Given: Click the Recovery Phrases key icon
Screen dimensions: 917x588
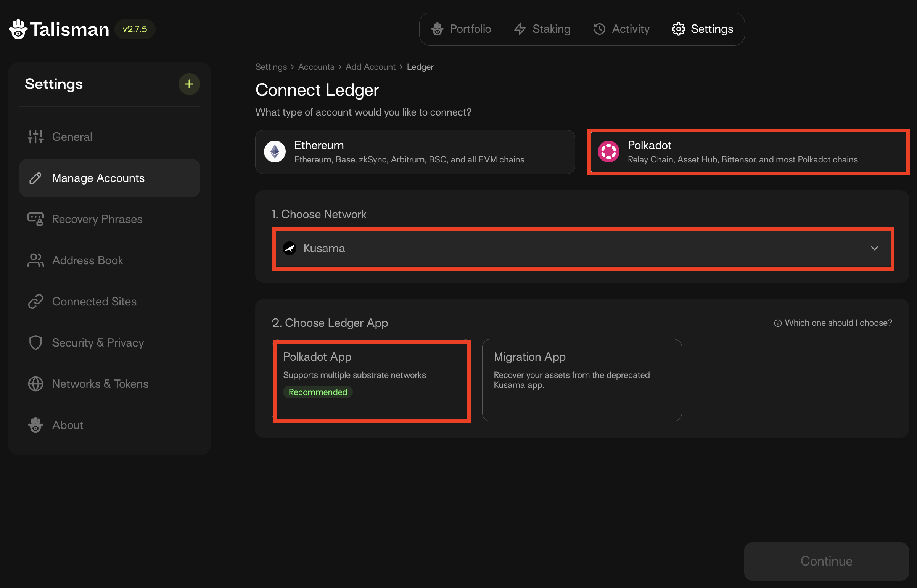Looking at the screenshot, I should tap(35, 219).
